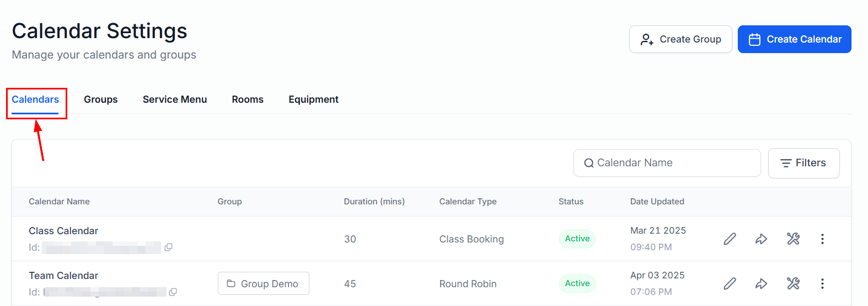Switch to the Groups tab
This screenshot has width=868, height=306.
(x=101, y=99)
